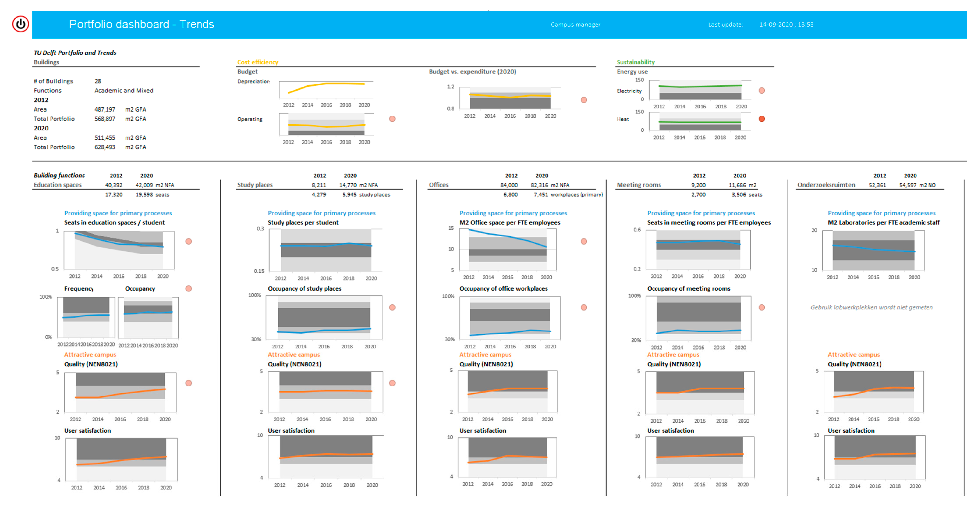Click the status dot beside Study places Quality chart
This screenshot has height=510, width=980.
(392, 383)
